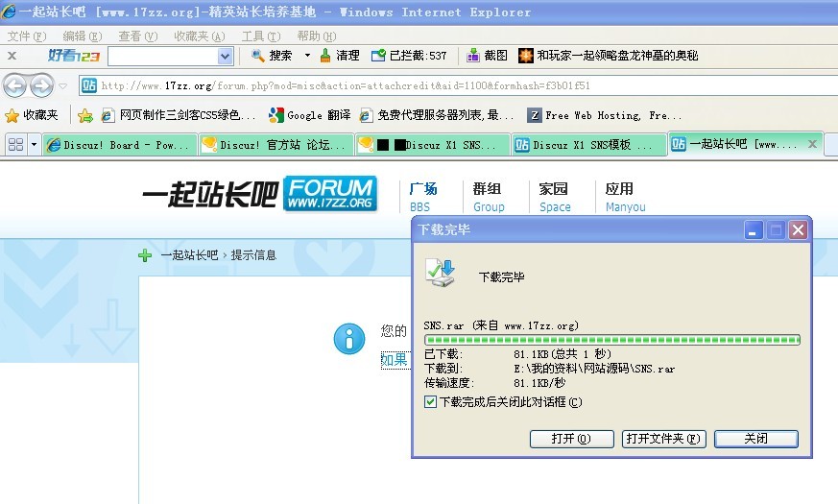Image resolution: width=838 pixels, height=504 pixels.
Task: Click the IE back navigation arrow
Action: coord(14,85)
